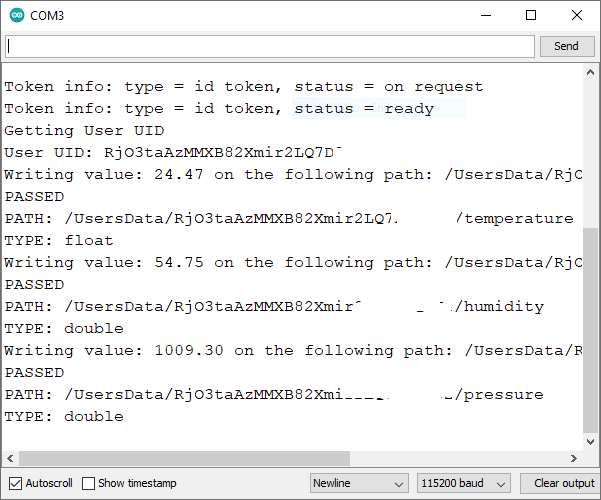Maximize the COM3 window

pos(531,15)
